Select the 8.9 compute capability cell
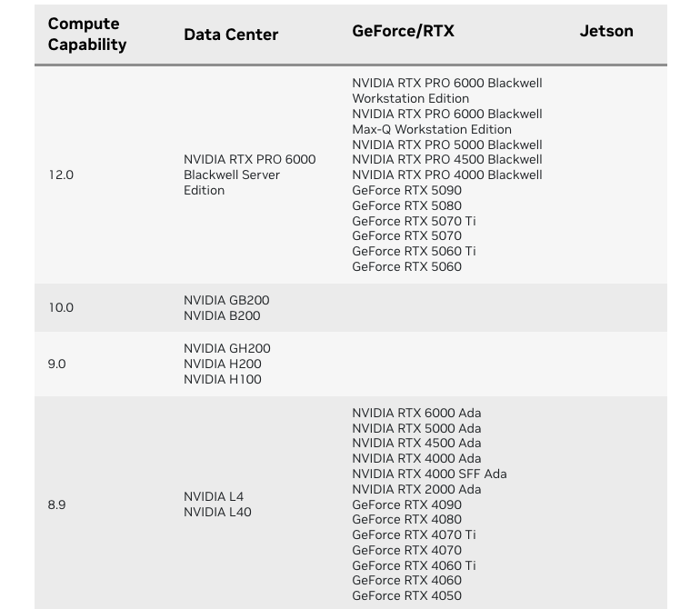700x609 pixels. (x=56, y=504)
